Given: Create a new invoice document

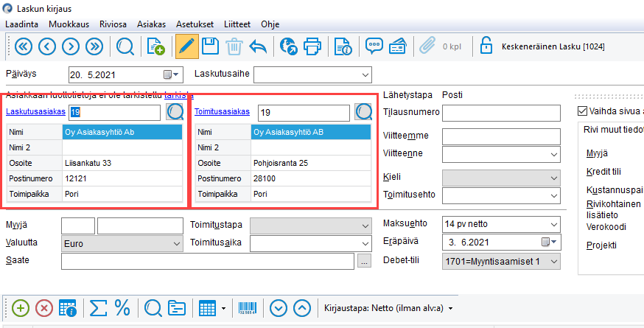Looking at the screenshot, I should pyautogui.click(x=155, y=47).
